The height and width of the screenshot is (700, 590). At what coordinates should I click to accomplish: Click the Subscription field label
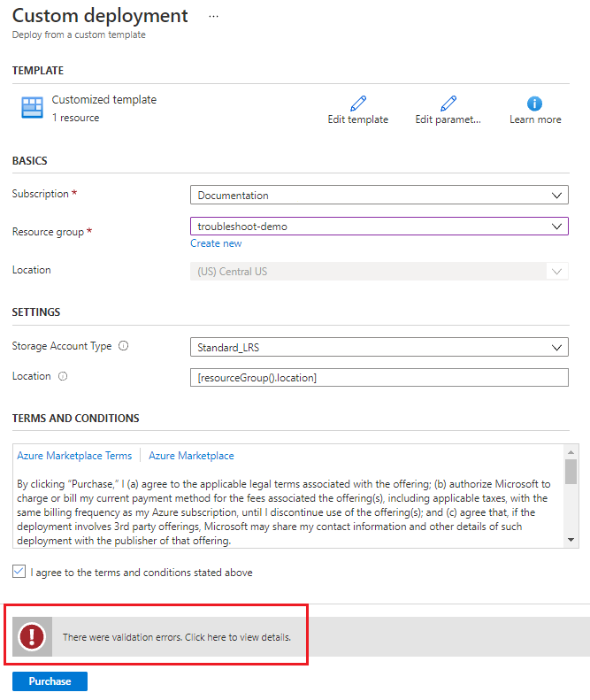click(40, 194)
